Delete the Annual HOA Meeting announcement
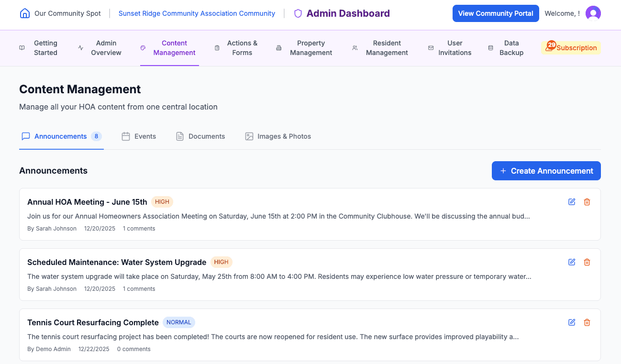 pyautogui.click(x=587, y=201)
